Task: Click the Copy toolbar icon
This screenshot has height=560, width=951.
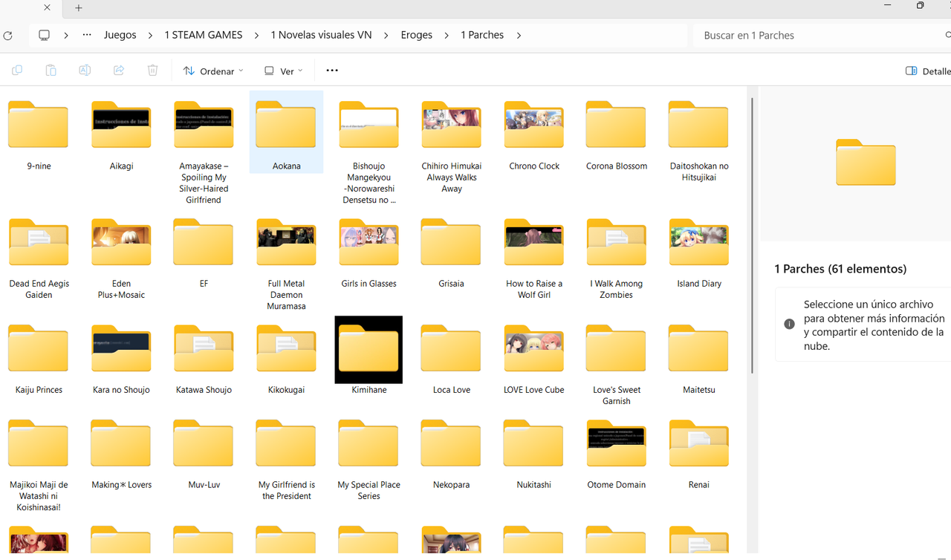Action: pos(17,71)
